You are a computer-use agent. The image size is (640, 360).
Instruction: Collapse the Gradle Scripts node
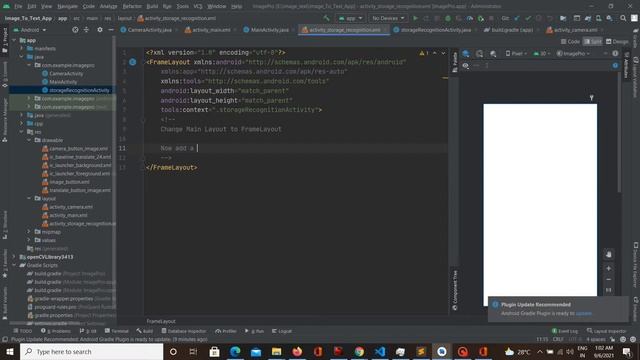[x=14, y=265]
